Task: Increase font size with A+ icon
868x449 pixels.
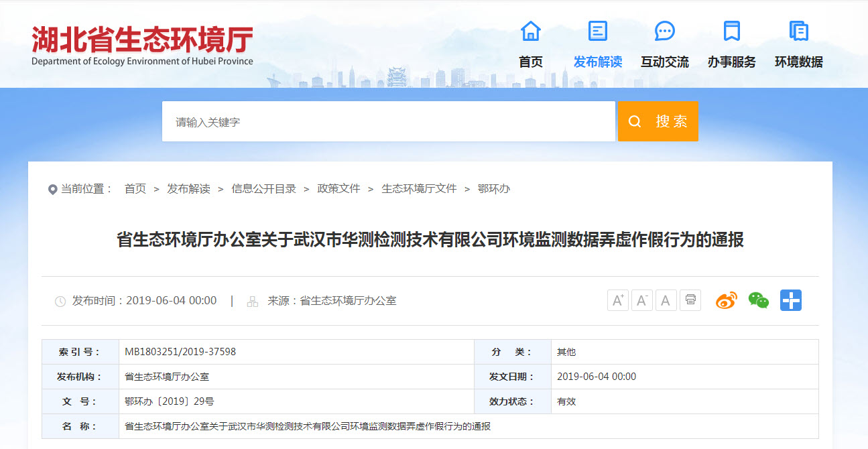Action: point(617,301)
